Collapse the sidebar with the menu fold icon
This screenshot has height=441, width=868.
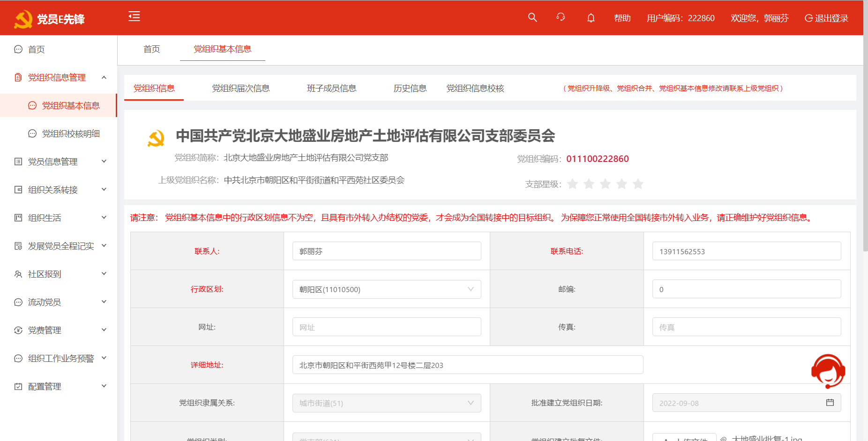pyautogui.click(x=134, y=17)
